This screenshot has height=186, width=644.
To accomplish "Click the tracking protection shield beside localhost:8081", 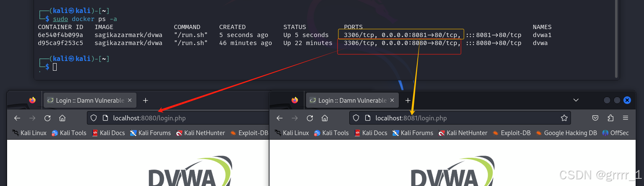I will click(356, 118).
